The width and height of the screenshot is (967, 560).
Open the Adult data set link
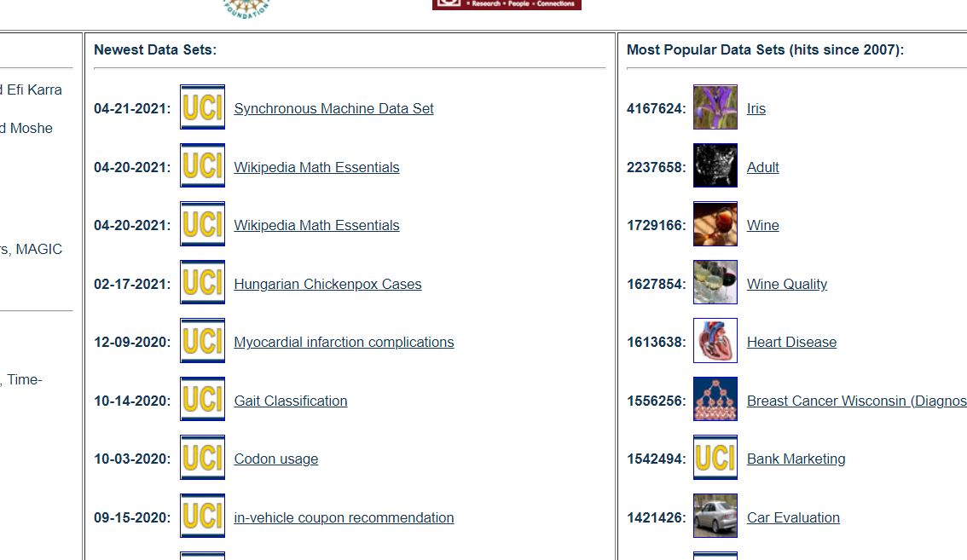click(763, 167)
